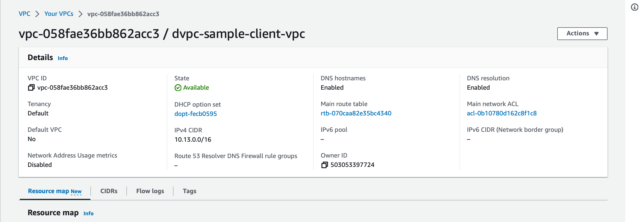Open Info link next to Details

click(63, 58)
